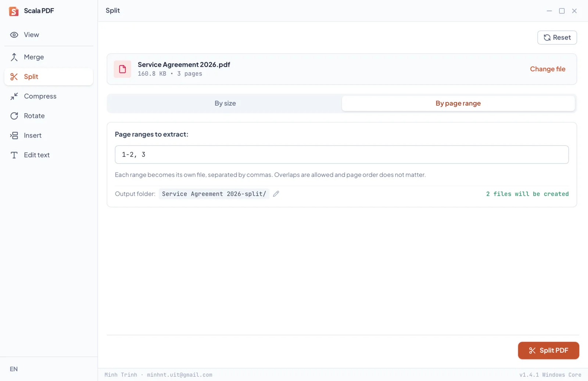This screenshot has height=381, width=588.
Task: Click the '2 files will be created' text
Action: 527,194
